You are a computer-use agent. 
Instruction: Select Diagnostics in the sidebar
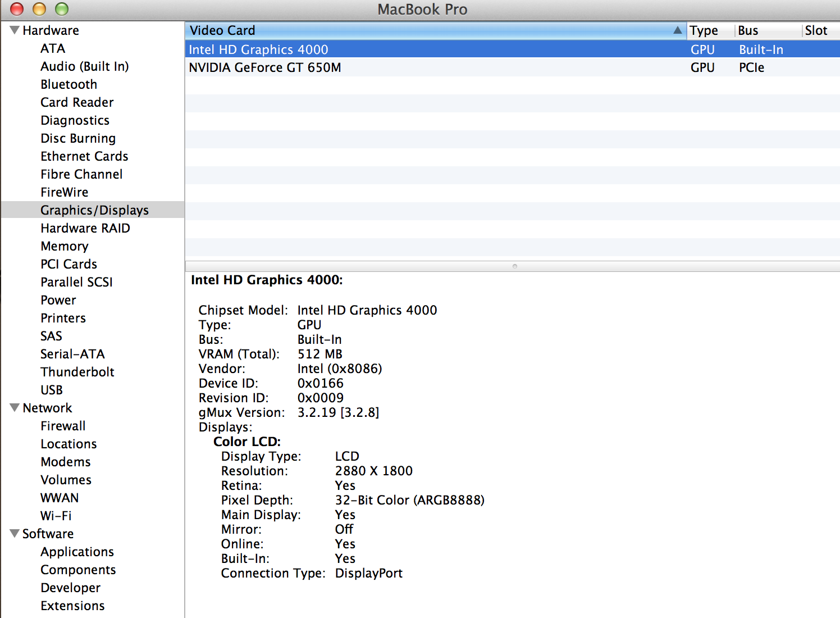pyautogui.click(x=75, y=120)
